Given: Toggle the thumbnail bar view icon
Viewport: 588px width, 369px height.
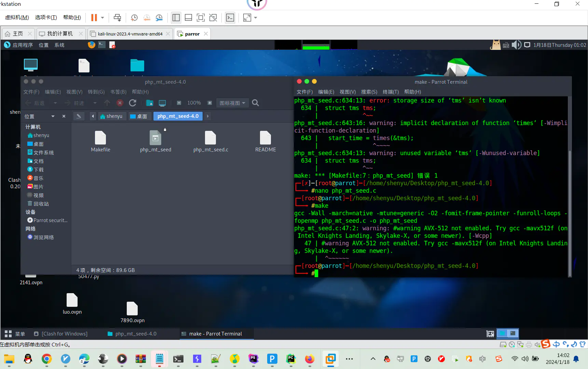Looking at the screenshot, I should (x=188, y=17).
